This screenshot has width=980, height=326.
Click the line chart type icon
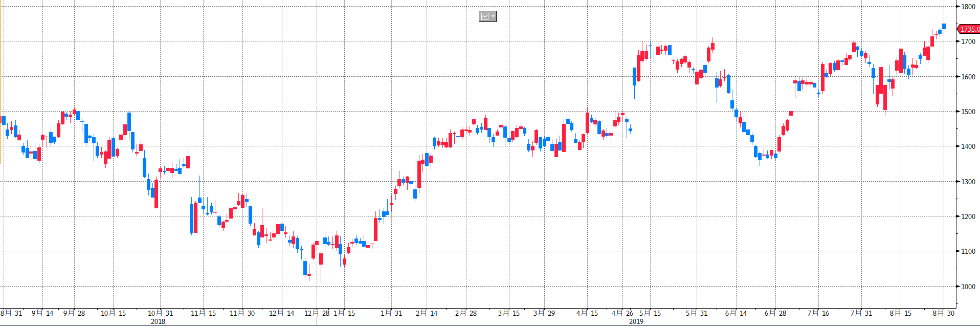(x=484, y=16)
